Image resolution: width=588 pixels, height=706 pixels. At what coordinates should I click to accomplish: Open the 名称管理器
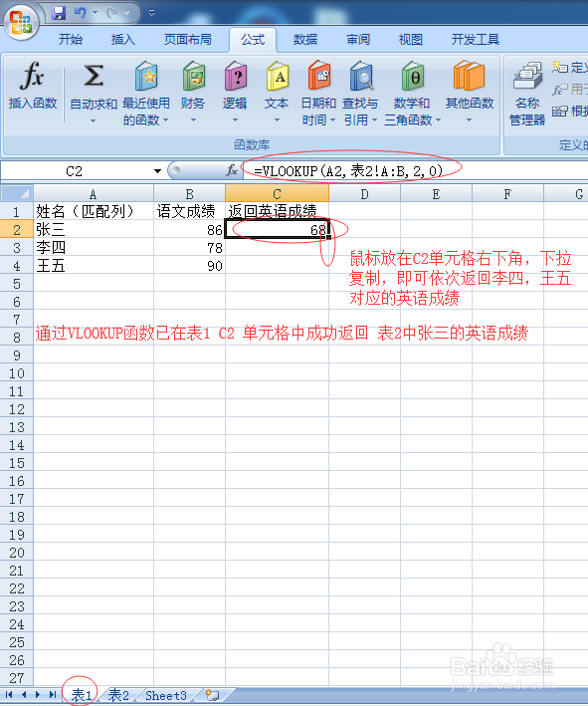(527, 94)
